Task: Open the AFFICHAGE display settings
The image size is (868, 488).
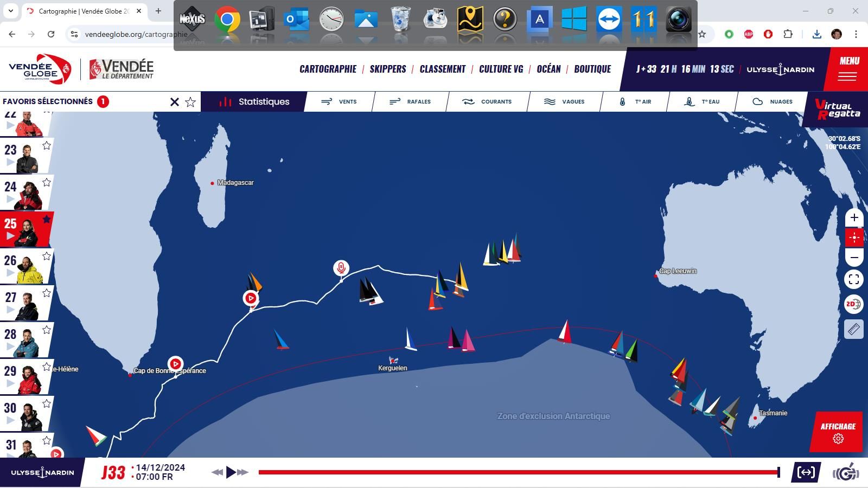Action: coord(838,432)
